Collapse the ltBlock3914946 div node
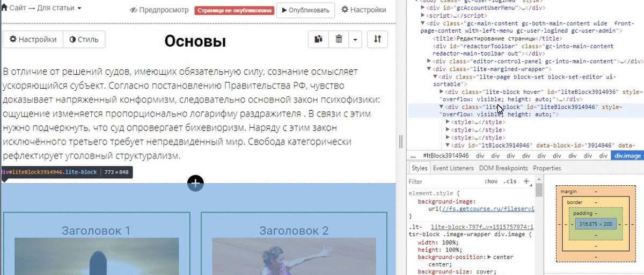This screenshot has width=644, height=275. pyautogui.click(x=448, y=145)
